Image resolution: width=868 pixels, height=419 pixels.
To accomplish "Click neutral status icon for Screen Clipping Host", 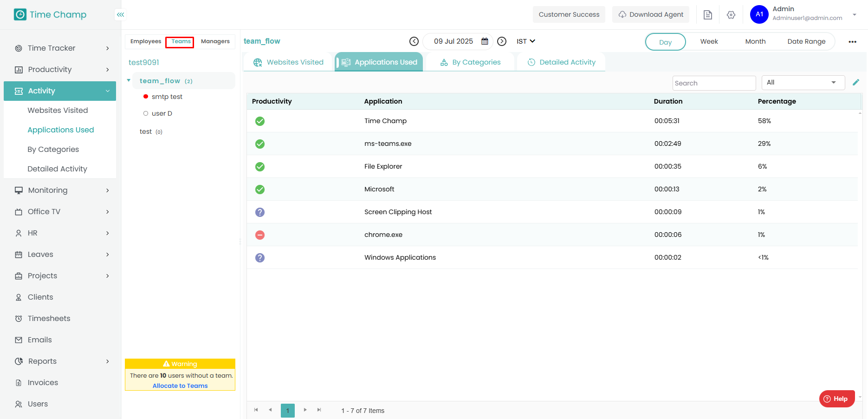I will click(260, 212).
